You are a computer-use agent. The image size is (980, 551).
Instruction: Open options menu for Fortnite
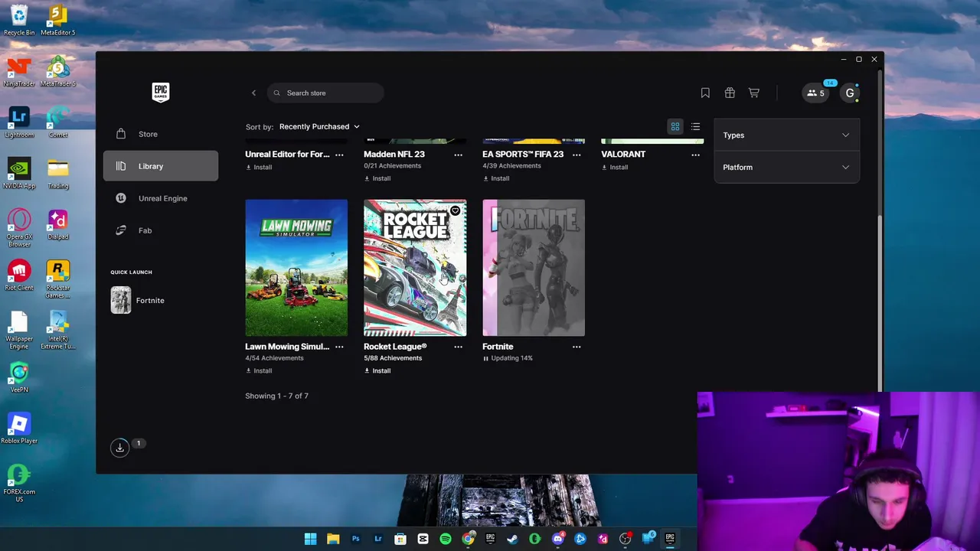click(577, 347)
